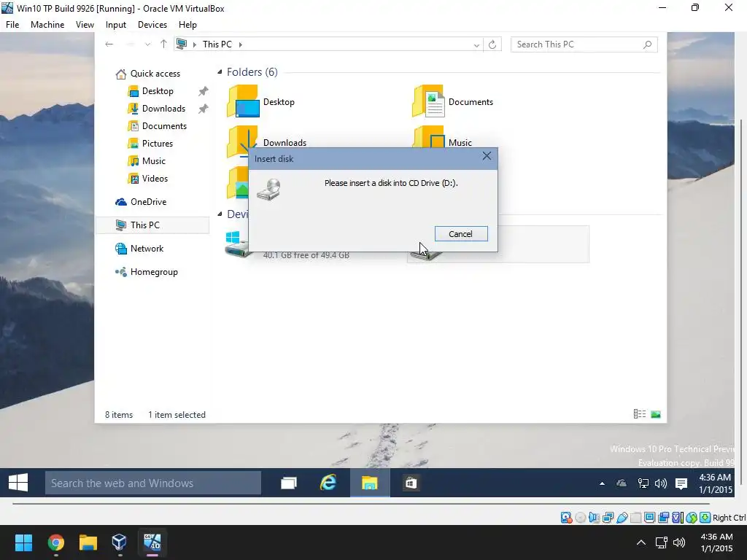Click the OneDrive cloud icon in the guest tray
Screen dimensions: 747x560
pos(622,484)
